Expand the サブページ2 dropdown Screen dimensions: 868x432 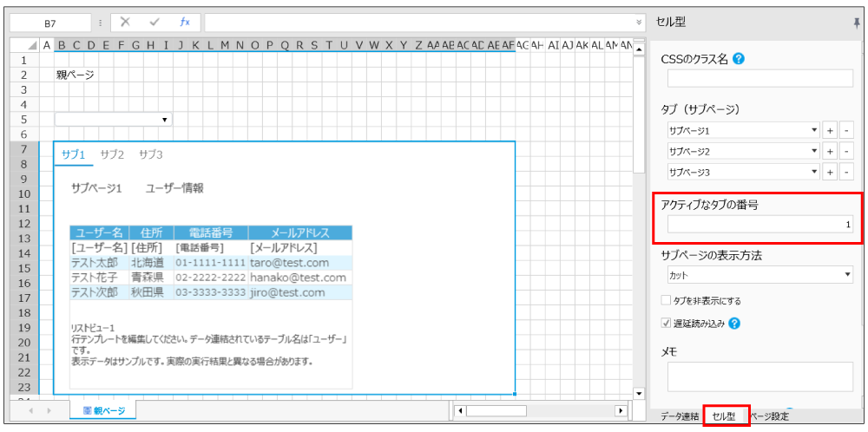coord(813,151)
